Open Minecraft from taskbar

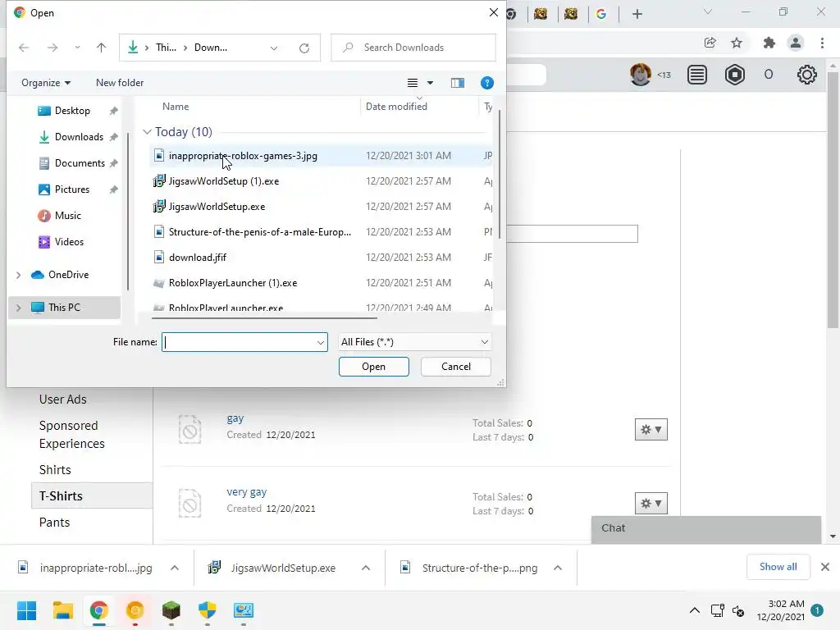point(171,610)
